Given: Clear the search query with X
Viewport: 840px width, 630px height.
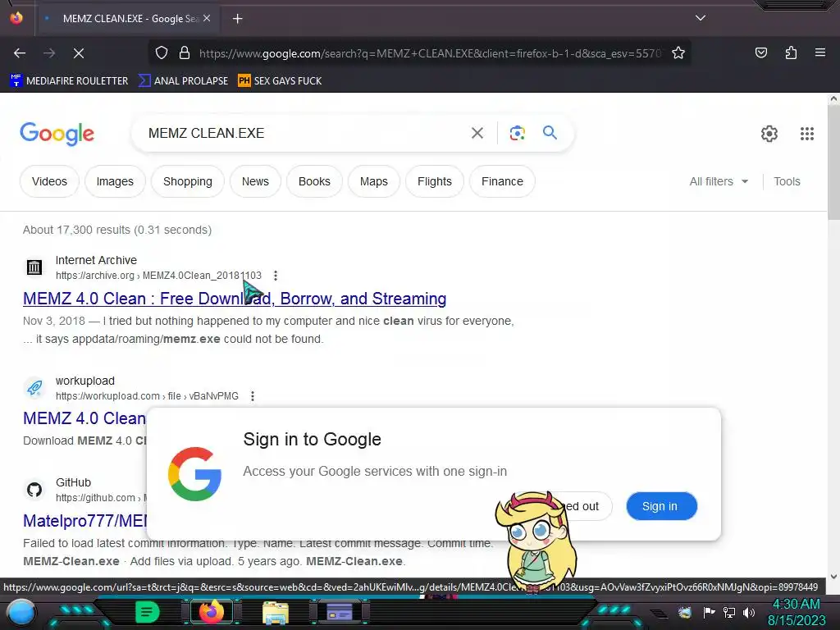Looking at the screenshot, I should 477,133.
